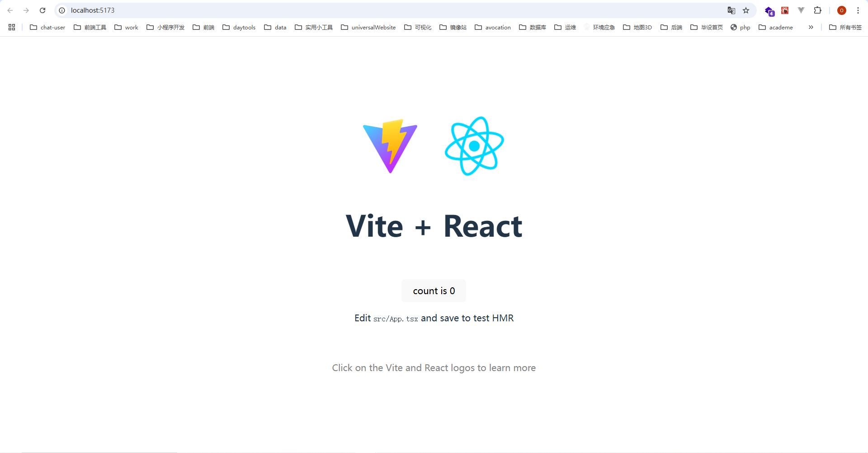Open 所有书签 all bookmarks folder
868x453 pixels.
(845, 27)
